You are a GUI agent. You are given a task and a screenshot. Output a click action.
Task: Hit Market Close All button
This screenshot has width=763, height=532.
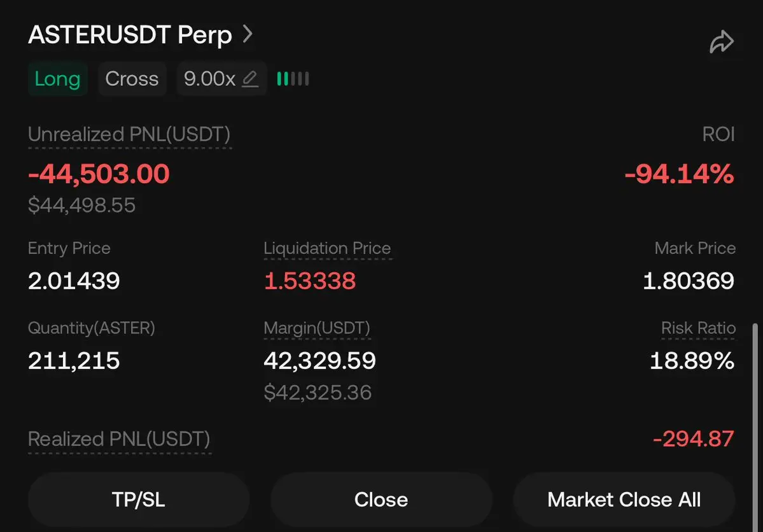point(624,500)
